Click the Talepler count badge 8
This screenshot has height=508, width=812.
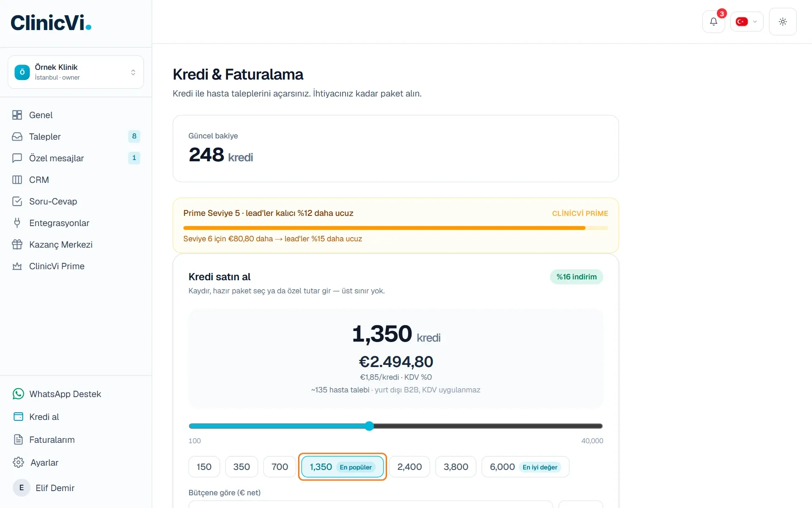134,136
